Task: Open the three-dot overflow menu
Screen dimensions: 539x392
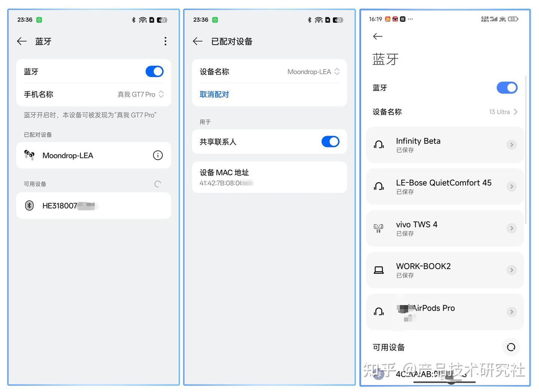Action: click(x=165, y=41)
